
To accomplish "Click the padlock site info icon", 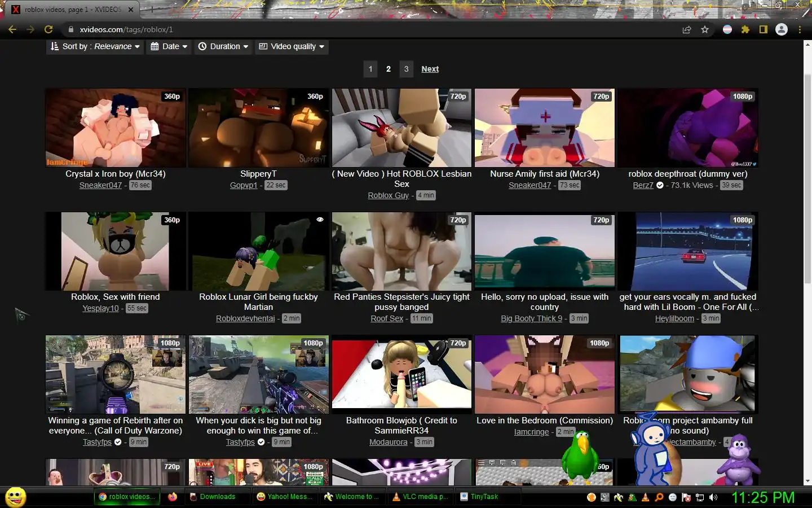I will click(x=70, y=29).
